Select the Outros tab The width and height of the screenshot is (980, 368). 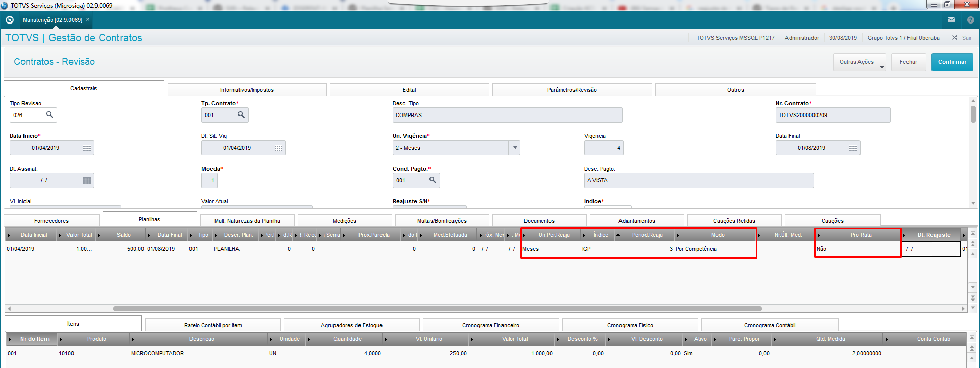[x=735, y=90]
